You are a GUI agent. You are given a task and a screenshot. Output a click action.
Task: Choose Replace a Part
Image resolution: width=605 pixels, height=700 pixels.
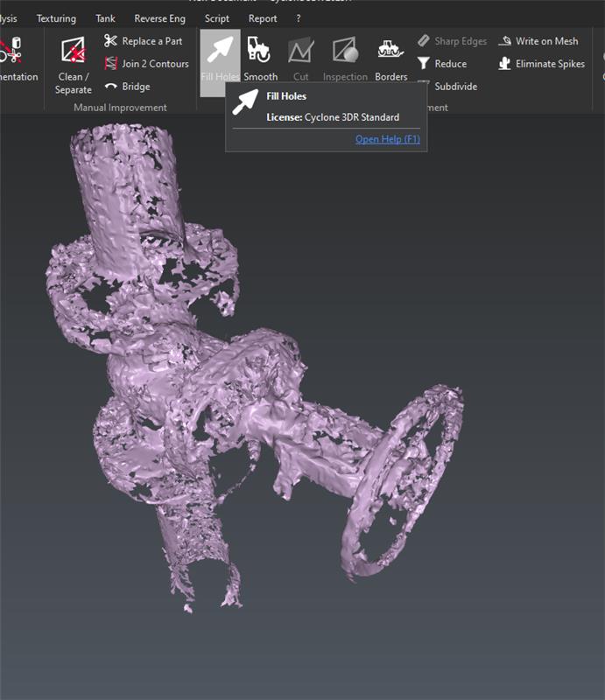coord(143,41)
